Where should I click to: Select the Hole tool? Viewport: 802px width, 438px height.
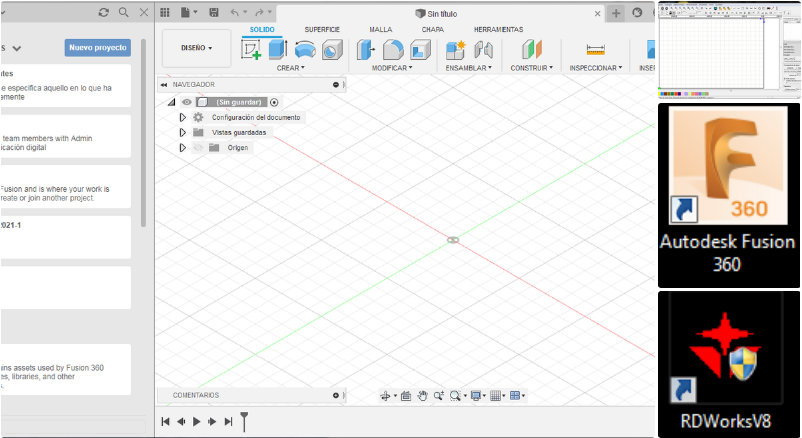click(332, 50)
